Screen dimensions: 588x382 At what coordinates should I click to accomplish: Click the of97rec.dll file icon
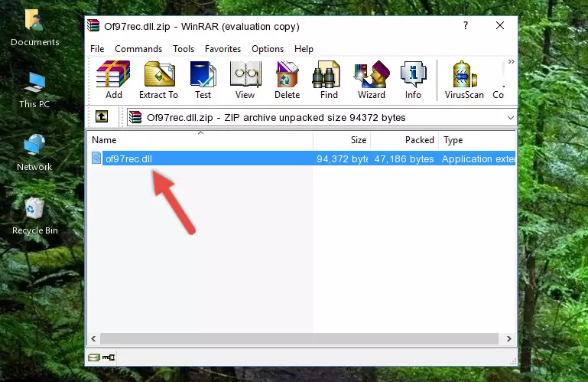96,158
